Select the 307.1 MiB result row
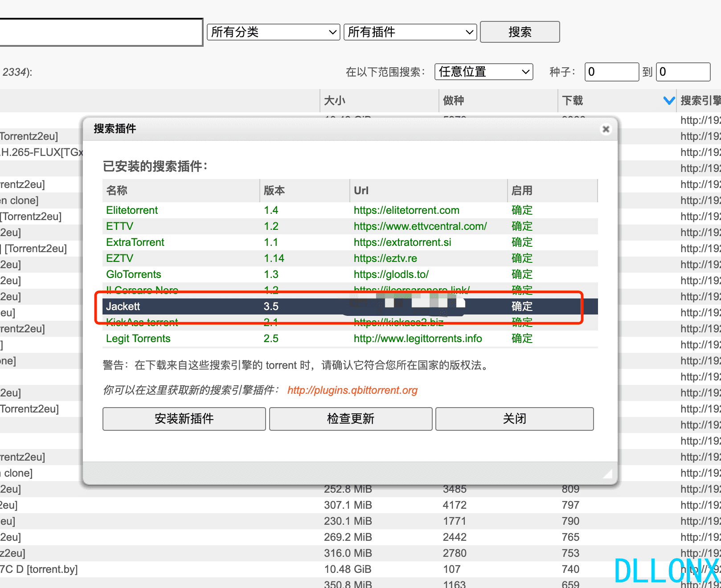The width and height of the screenshot is (721, 588). coord(360,505)
